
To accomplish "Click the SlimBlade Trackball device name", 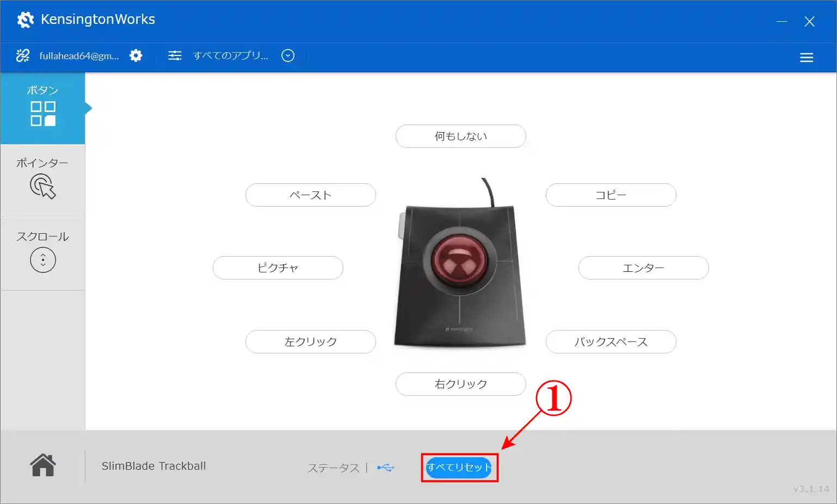I will point(154,466).
